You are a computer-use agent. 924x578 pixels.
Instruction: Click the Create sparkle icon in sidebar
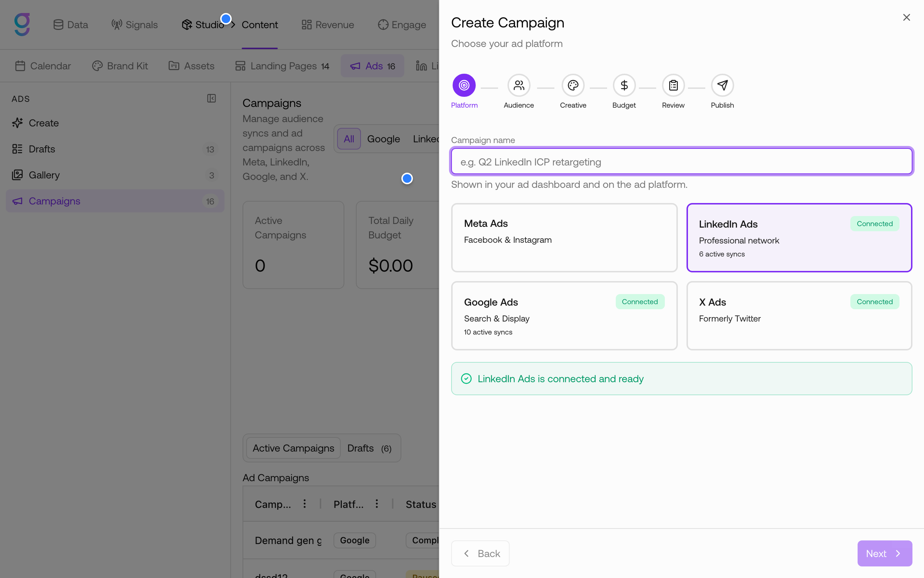pos(17,123)
